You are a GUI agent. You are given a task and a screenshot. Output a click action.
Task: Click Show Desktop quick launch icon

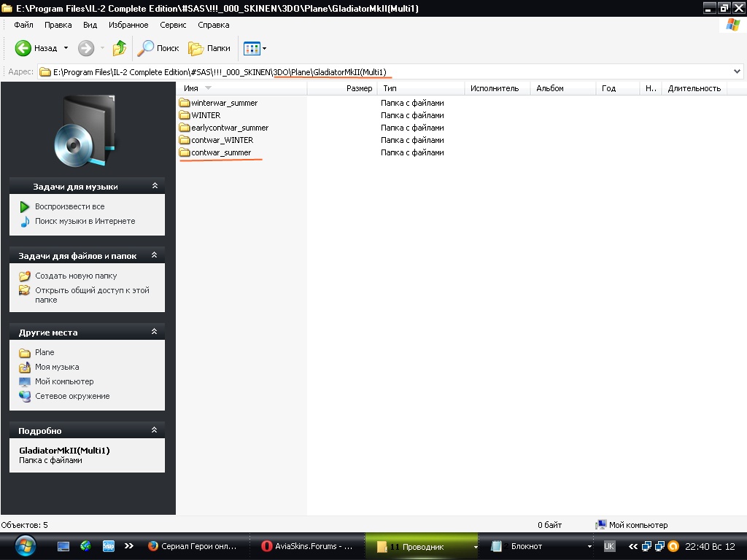(63, 546)
